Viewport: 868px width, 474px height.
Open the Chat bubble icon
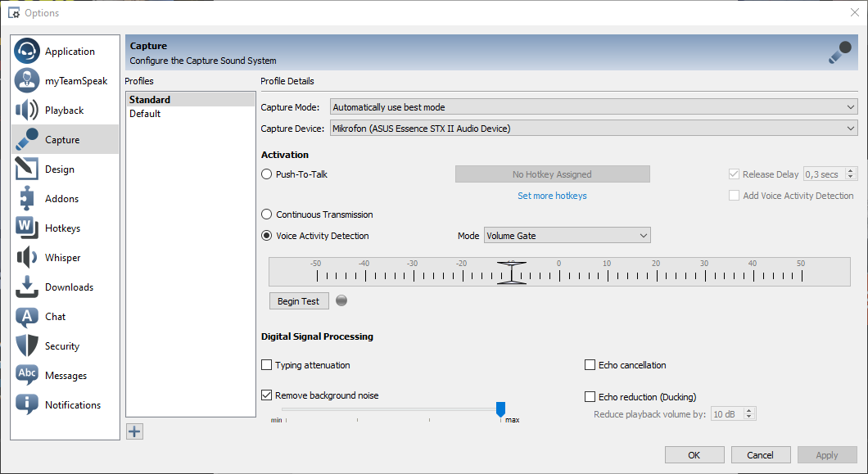[27, 317]
